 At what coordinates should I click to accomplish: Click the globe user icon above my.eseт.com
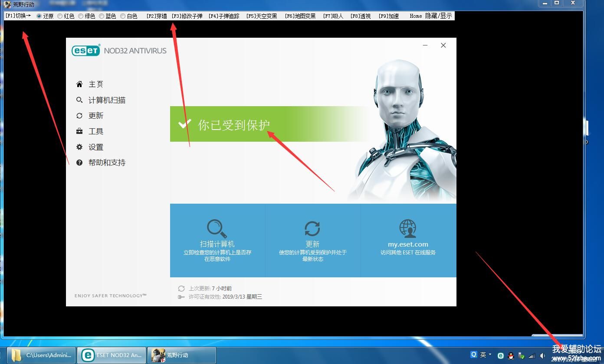(x=408, y=228)
